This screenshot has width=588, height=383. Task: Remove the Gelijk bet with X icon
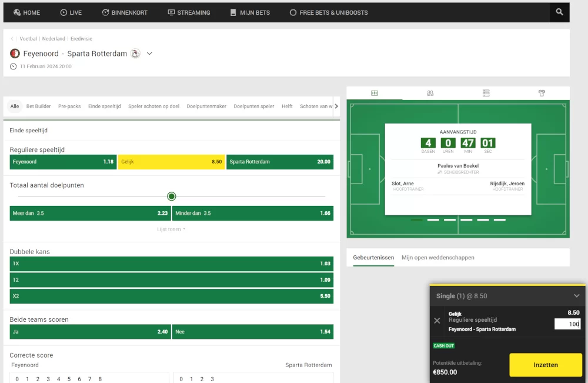pos(437,321)
